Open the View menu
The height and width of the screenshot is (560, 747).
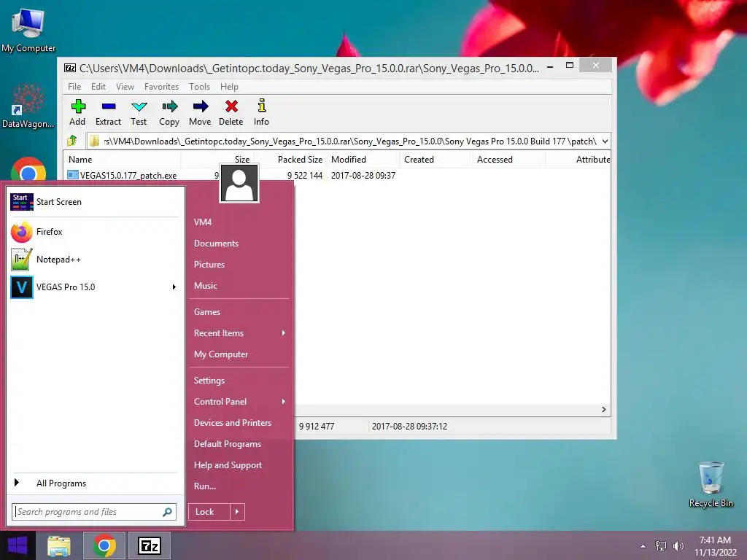coord(125,87)
